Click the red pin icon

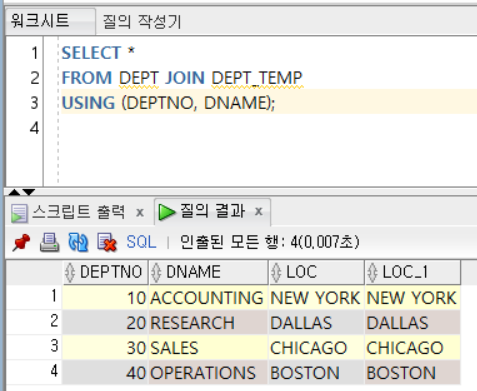21,242
